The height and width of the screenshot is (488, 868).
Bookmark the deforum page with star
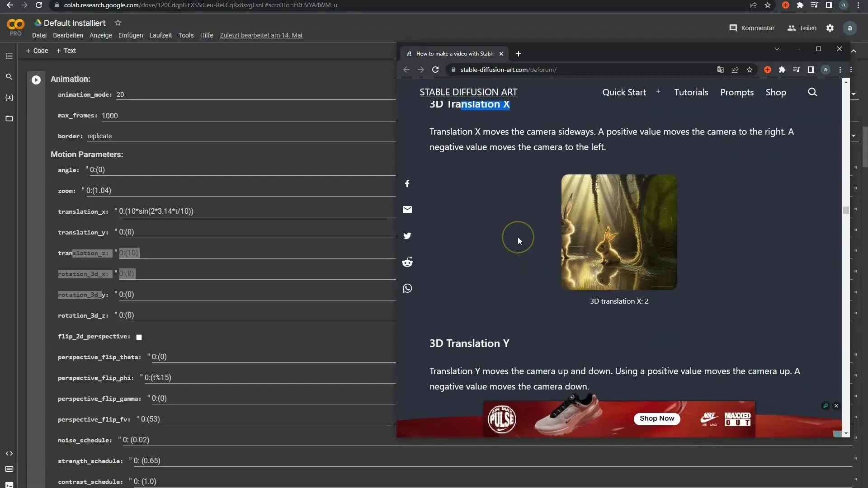tap(750, 70)
